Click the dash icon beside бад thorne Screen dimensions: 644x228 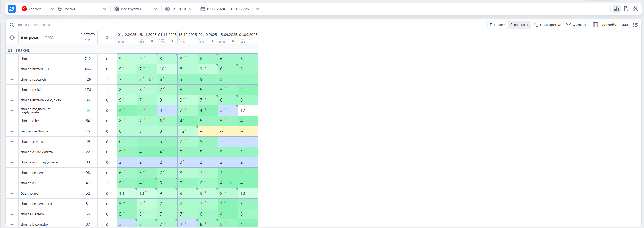point(12,194)
